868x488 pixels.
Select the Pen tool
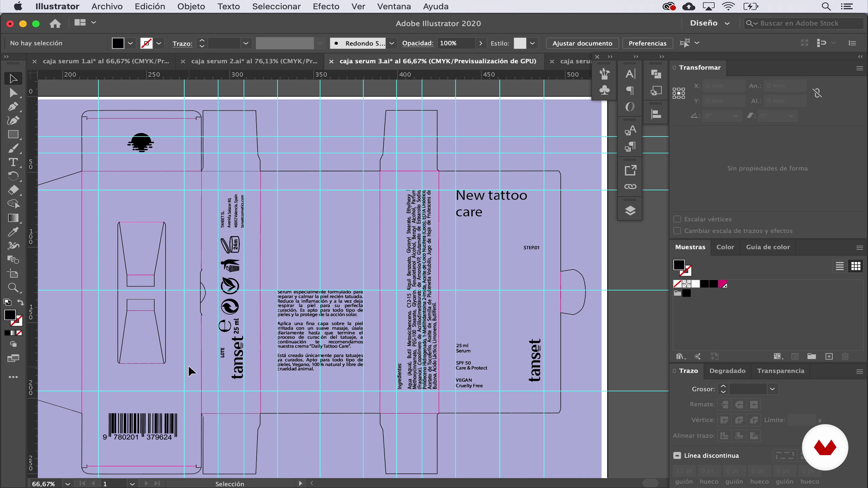pyautogui.click(x=13, y=107)
